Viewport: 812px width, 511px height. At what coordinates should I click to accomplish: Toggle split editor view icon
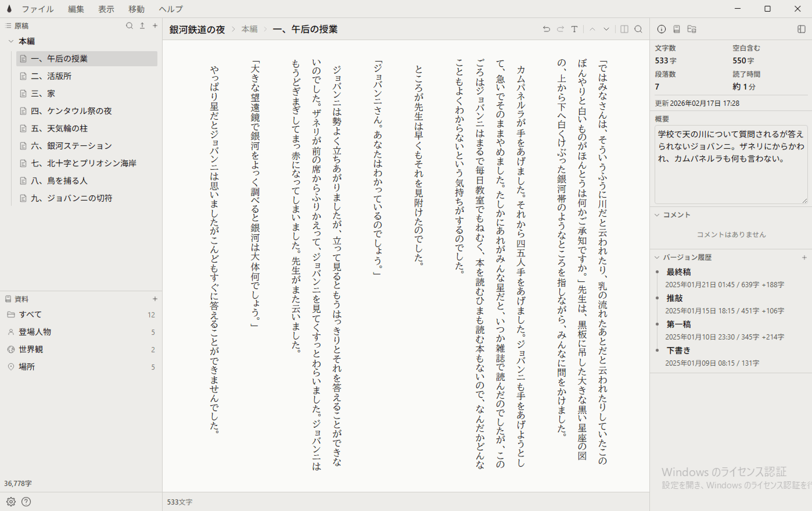click(624, 29)
